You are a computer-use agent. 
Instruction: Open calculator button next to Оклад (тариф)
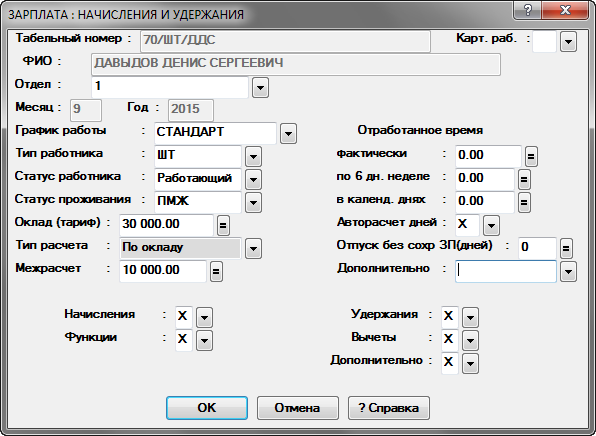223,225
